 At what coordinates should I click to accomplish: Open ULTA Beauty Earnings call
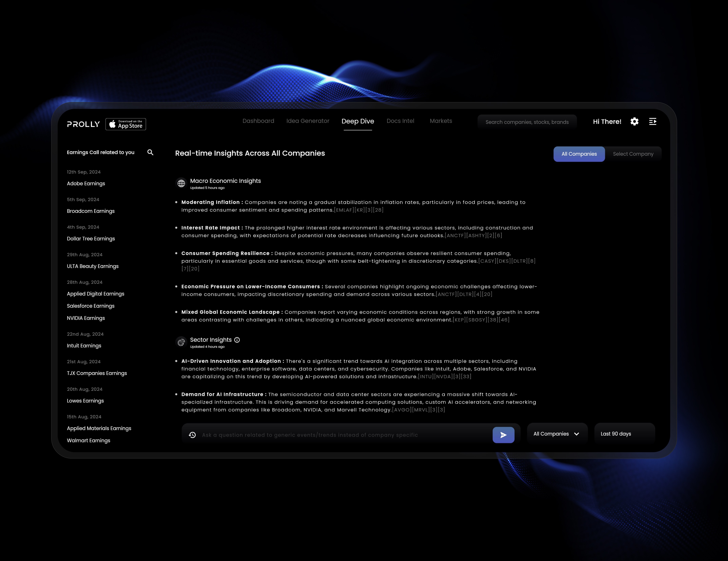(93, 266)
